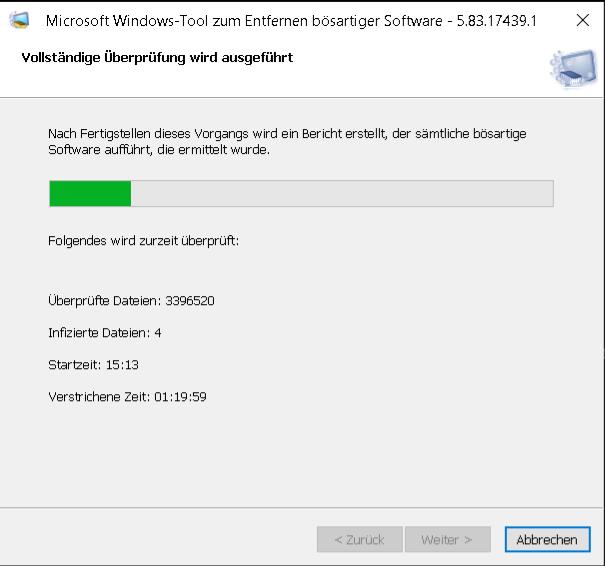
Task: Click the label 'Folgendes wird zurzeit überprüft:'
Action: [144, 241]
